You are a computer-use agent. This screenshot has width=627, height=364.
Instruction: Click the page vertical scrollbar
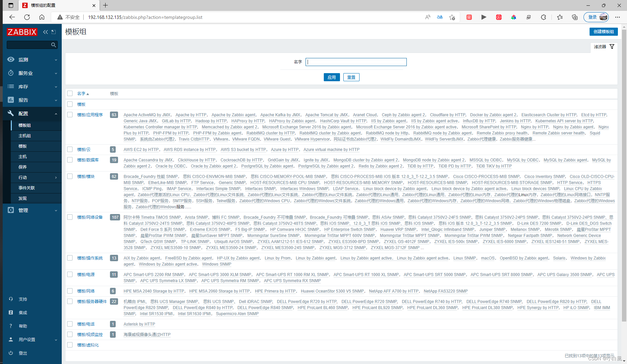pyautogui.click(x=624, y=175)
